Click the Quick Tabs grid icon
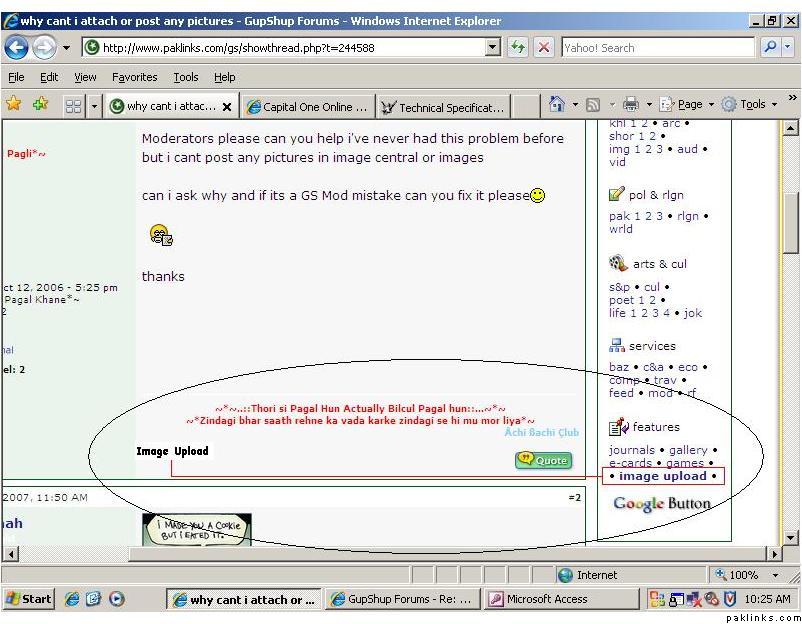Image resolution: width=802 pixels, height=624 pixels. pos(73,106)
